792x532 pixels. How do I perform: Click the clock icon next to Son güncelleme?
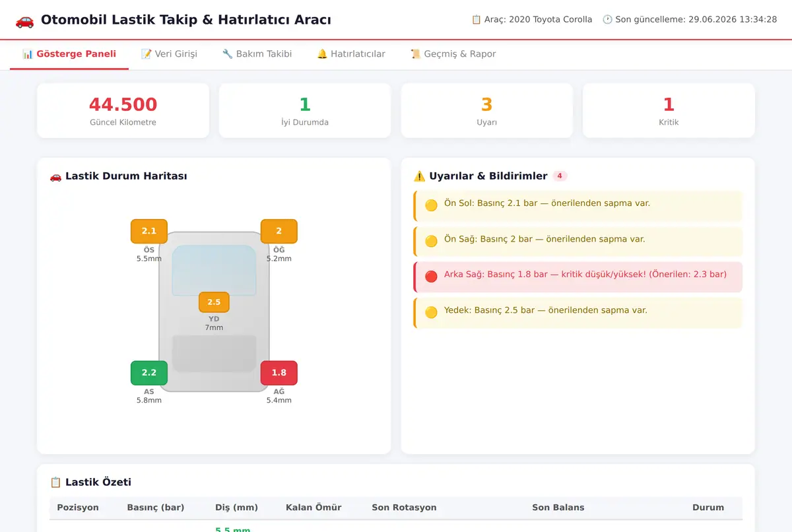[x=607, y=20]
